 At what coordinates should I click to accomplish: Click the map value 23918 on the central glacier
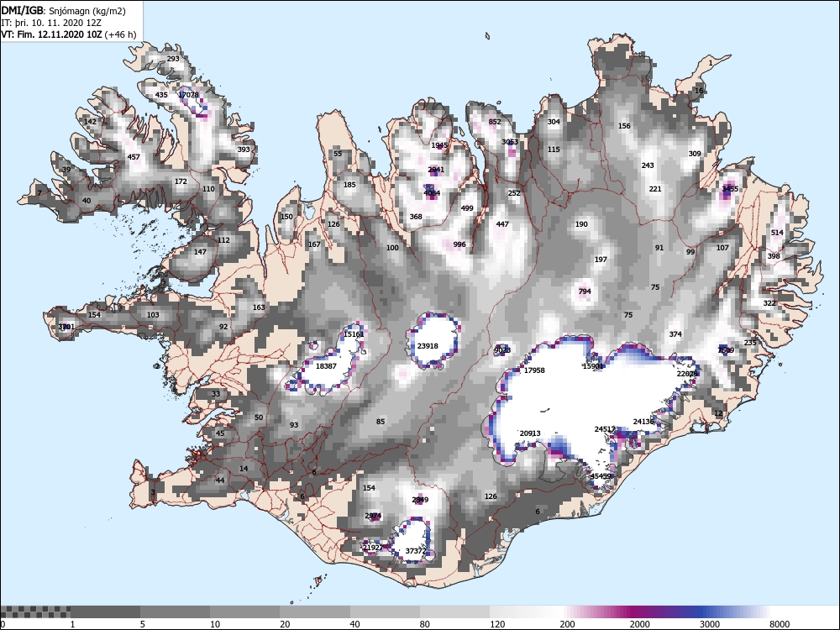[x=428, y=346]
